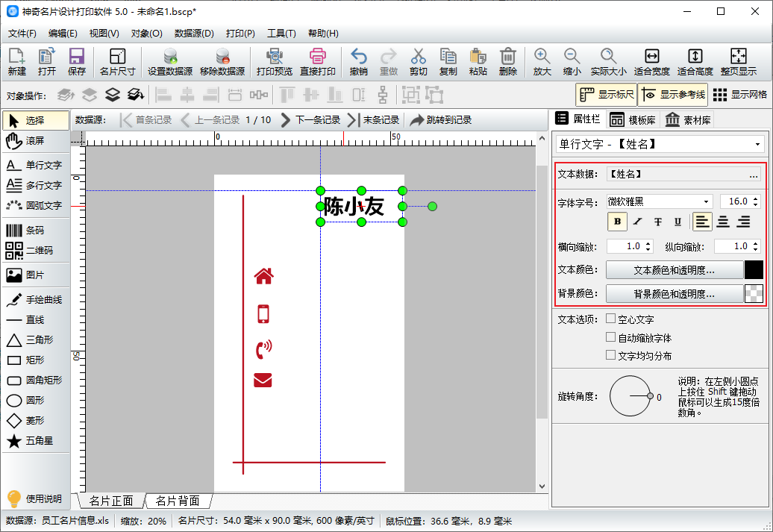Image resolution: width=773 pixels, height=532 pixels.
Task: Click the 背景颜色和透明度 button
Action: click(674, 294)
